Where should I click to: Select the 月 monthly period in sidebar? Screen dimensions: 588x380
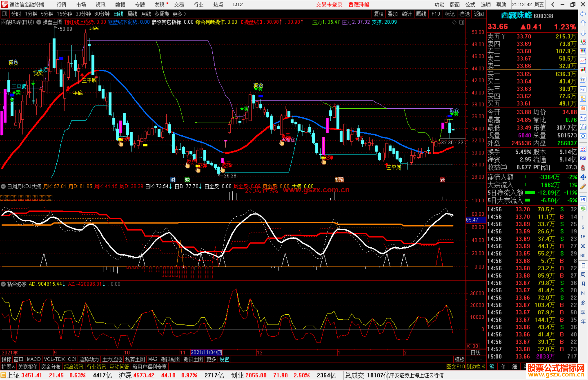pos(583,284)
